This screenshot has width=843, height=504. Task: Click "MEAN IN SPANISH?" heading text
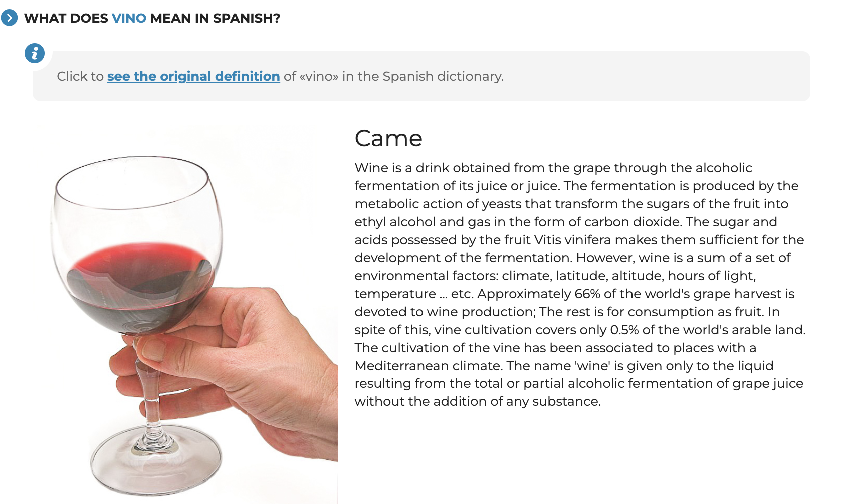[215, 18]
